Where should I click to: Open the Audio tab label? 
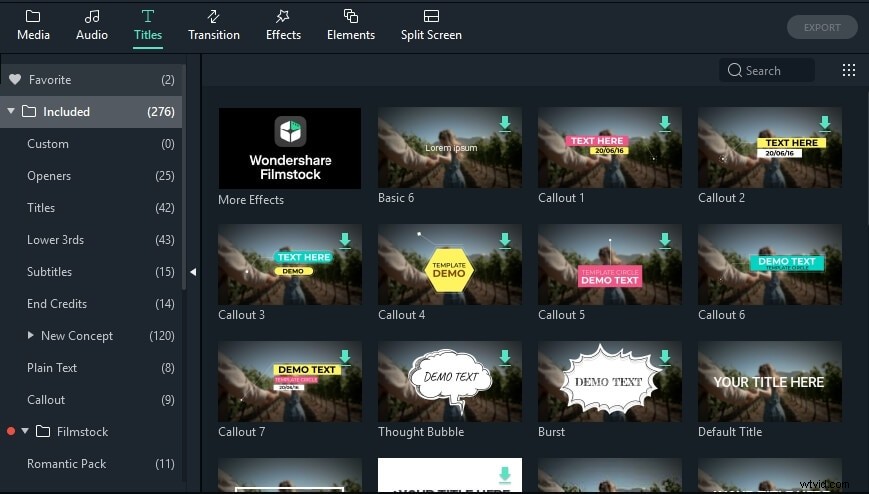tap(92, 35)
